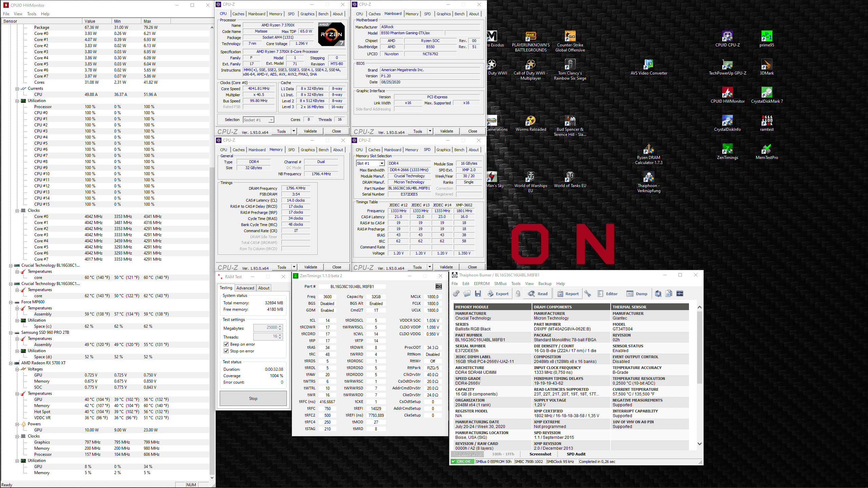Click the Editor button in Thaiphoon Burner
Screen dimensions: 868x488
[607, 294]
